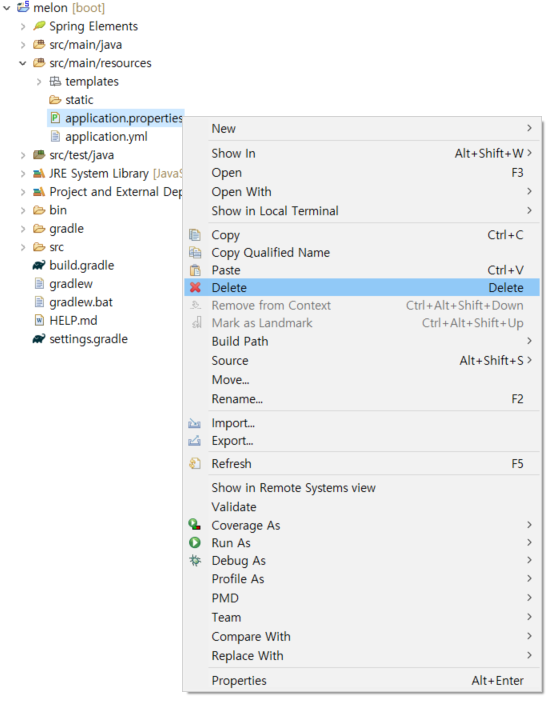
Task: Click the settings.gradle elephant icon
Action: point(39,338)
